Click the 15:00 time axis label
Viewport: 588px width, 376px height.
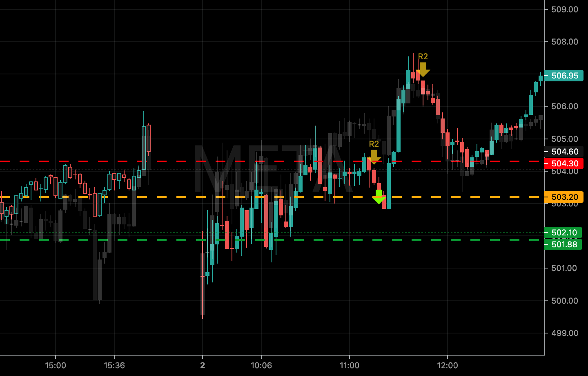(x=56, y=365)
